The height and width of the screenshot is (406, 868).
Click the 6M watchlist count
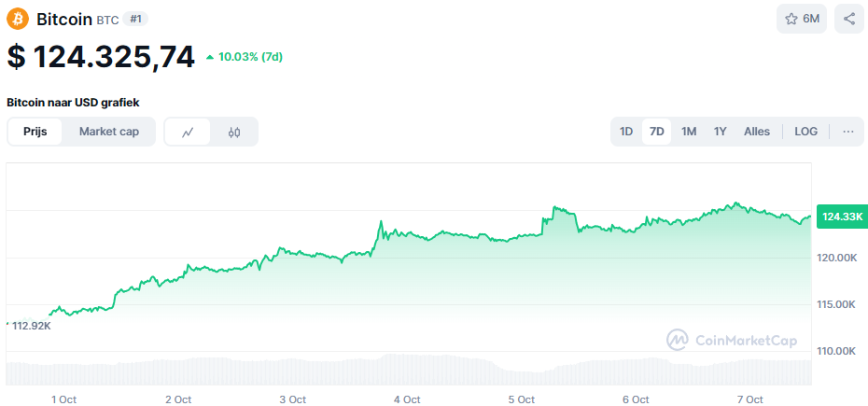click(811, 19)
